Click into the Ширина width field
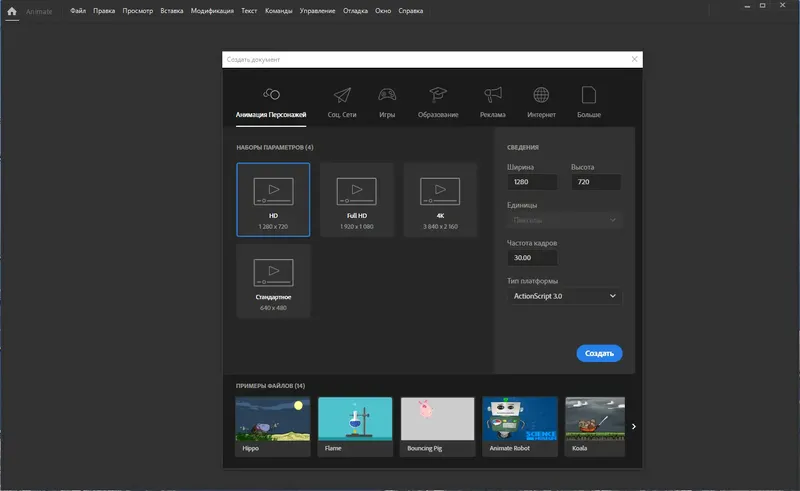The image size is (800, 491). click(x=532, y=182)
